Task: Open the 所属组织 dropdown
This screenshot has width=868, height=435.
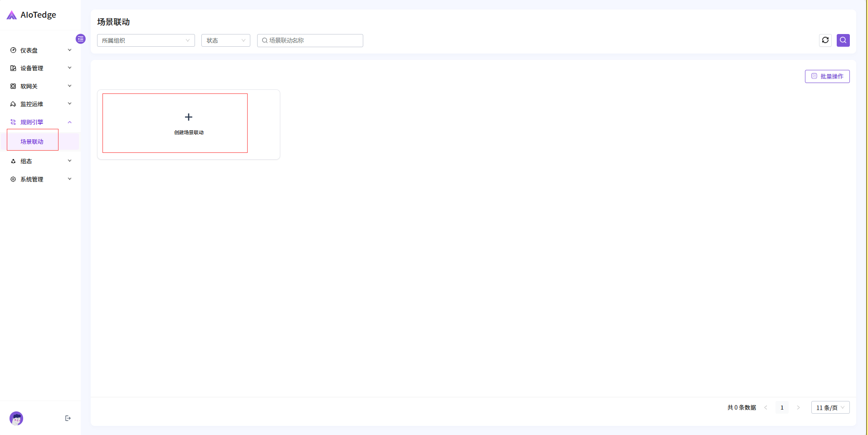Action: click(146, 40)
